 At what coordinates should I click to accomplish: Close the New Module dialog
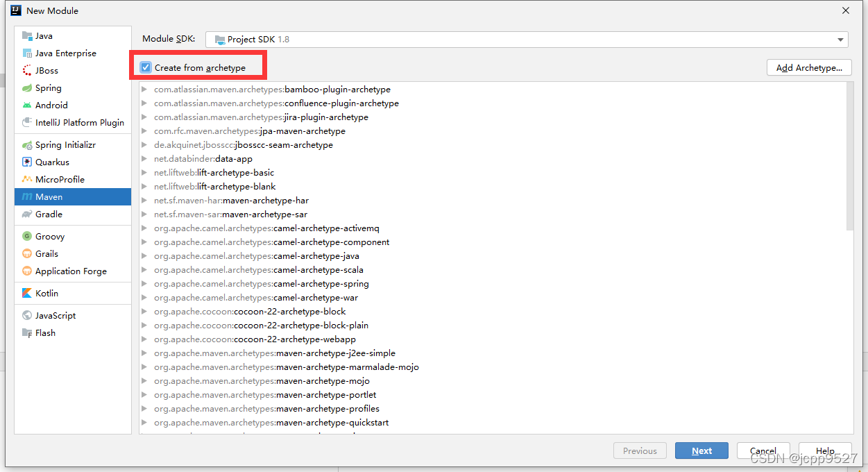point(846,10)
